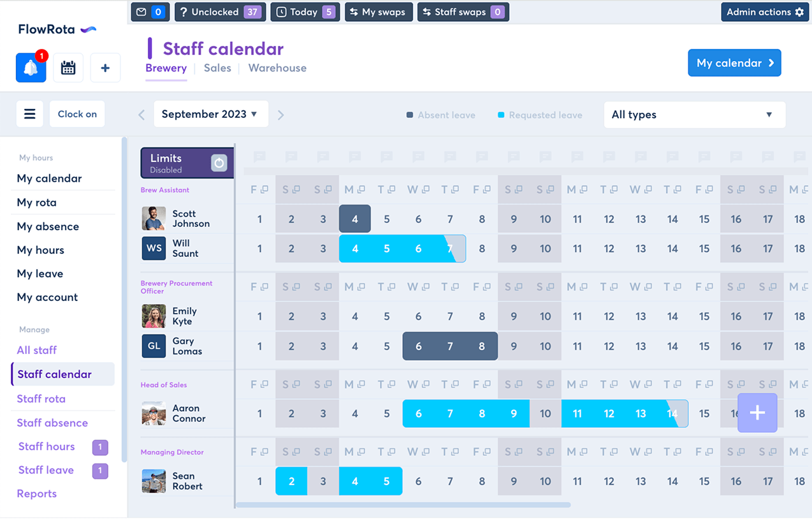812x519 pixels.
Task: Click Staff leave notification badge
Action: pos(100,471)
